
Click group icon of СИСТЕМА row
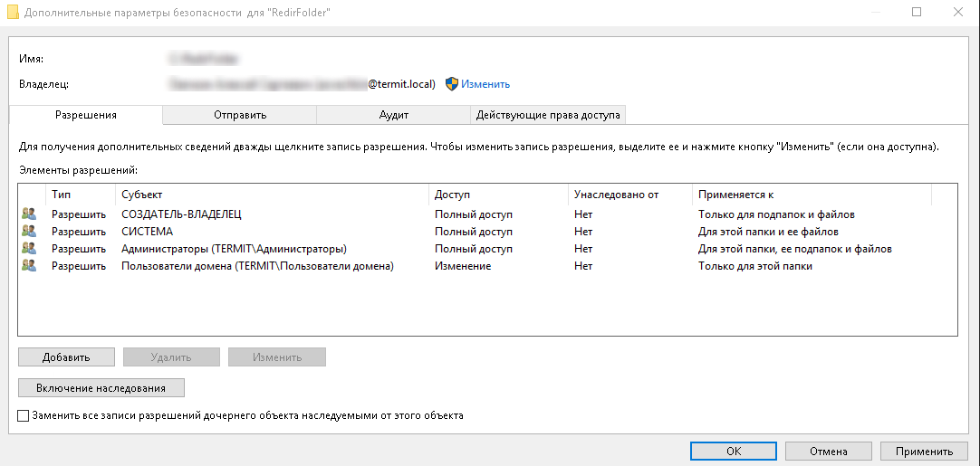tap(29, 231)
